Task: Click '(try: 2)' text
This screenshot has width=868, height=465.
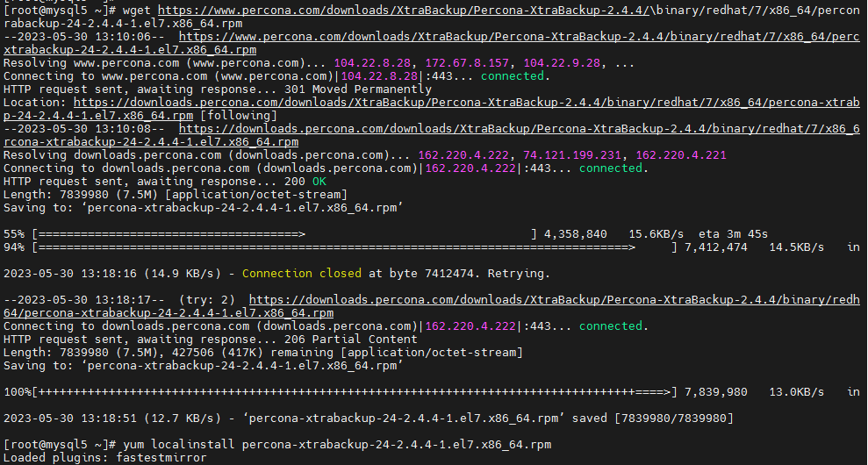Action: pos(206,301)
